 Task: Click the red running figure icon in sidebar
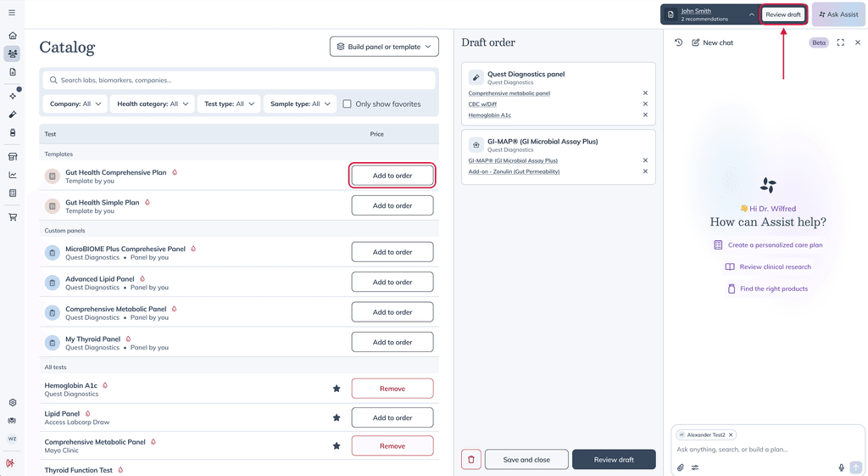pos(10,462)
